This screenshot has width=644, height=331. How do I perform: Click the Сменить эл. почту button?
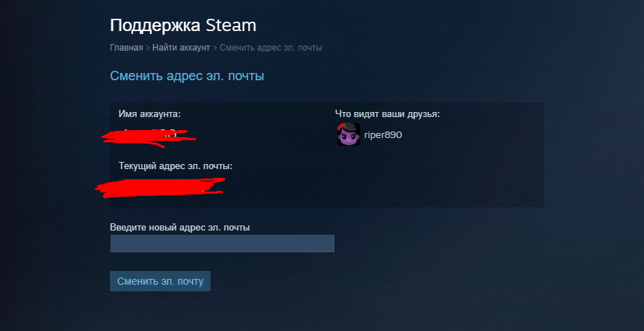[x=160, y=281]
